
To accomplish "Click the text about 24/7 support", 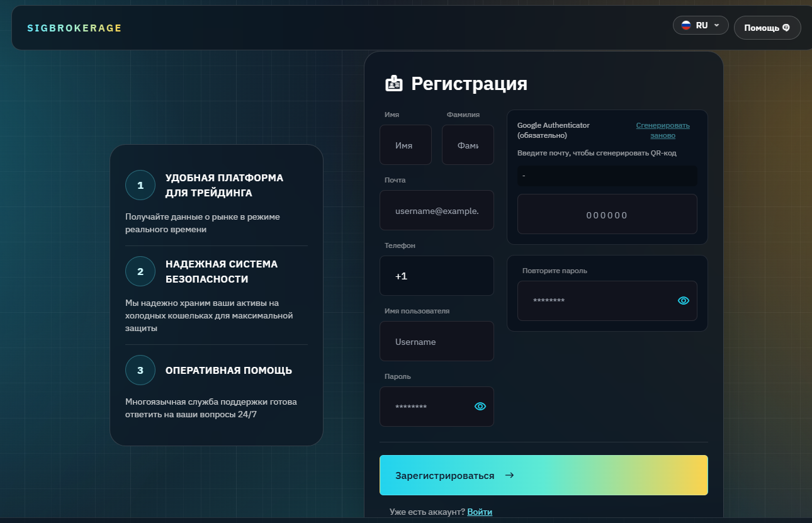I will pos(211,408).
